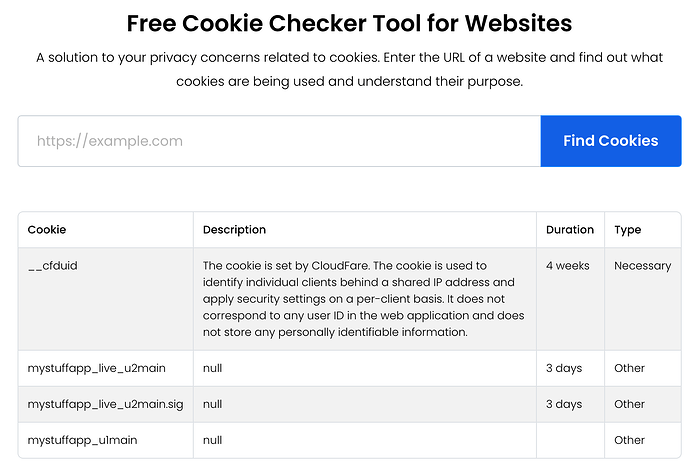
Task: Select the mystuffapp_live_u2main.sig cookie name
Action: coord(106,404)
